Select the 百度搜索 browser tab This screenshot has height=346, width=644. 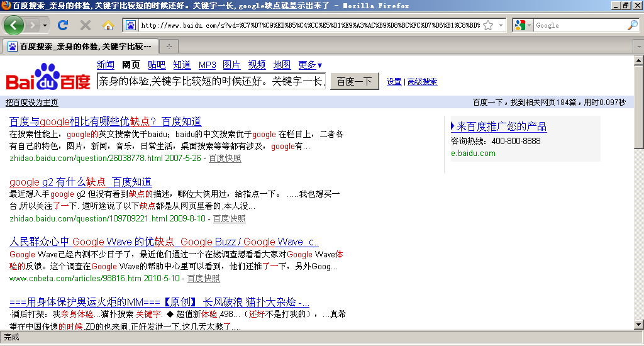coord(80,47)
